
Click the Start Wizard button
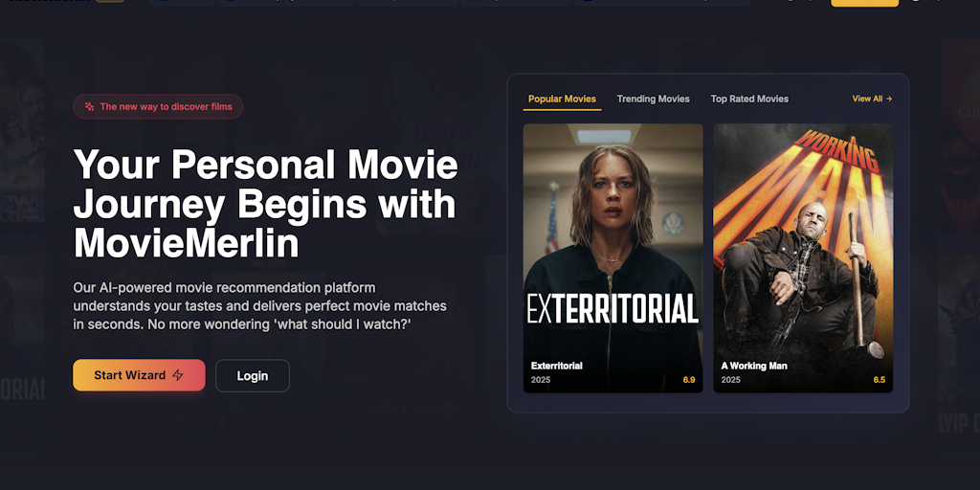click(139, 375)
